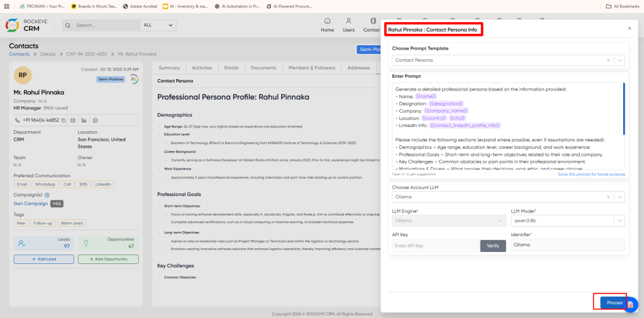Add a campaign with the plus icon
This screenshot has width=644, height=318.
(47, 195)
